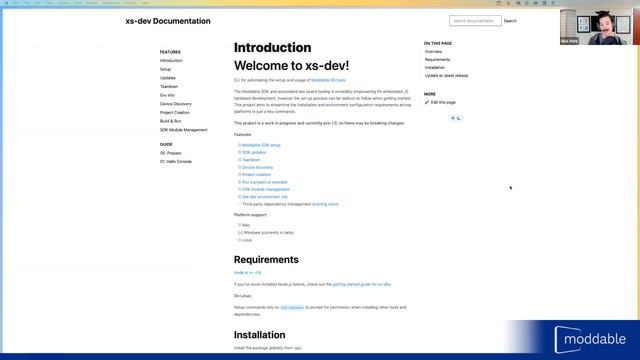Viewport: 640px width, 360px height.
Task: Click the xs-dev Documentation site title
Action: pos(168,21)
